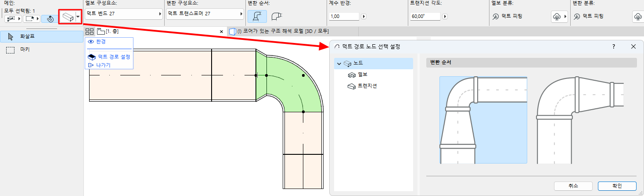Open 엘보 분류 classification tree button
Viewport: 644px width, 196px height.
pos(559,17)
